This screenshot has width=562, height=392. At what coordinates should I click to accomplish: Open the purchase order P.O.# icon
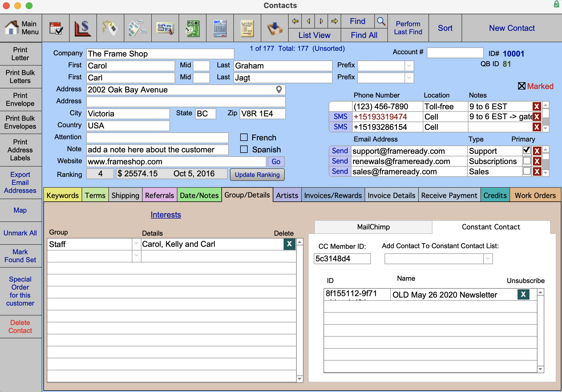tap(193, 28)
